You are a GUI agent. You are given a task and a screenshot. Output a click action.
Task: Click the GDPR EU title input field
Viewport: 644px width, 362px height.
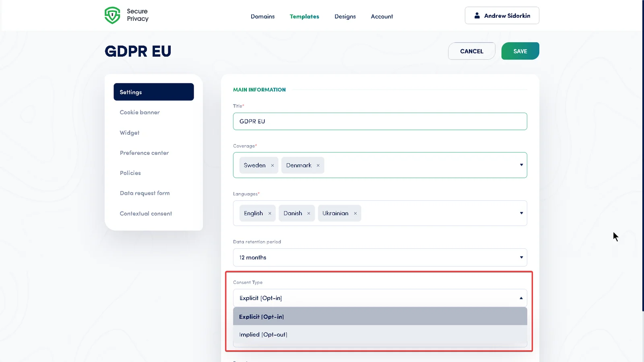click(x=380, y=121)
